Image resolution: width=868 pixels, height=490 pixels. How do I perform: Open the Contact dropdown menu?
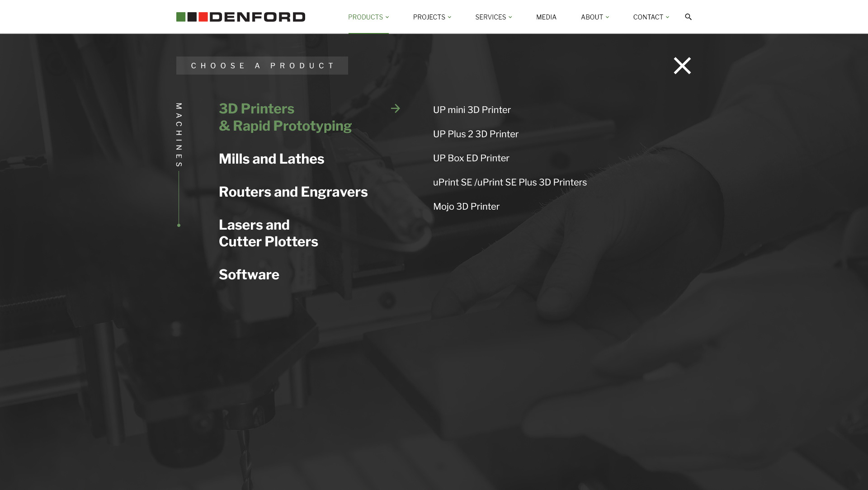coord(651,17)
